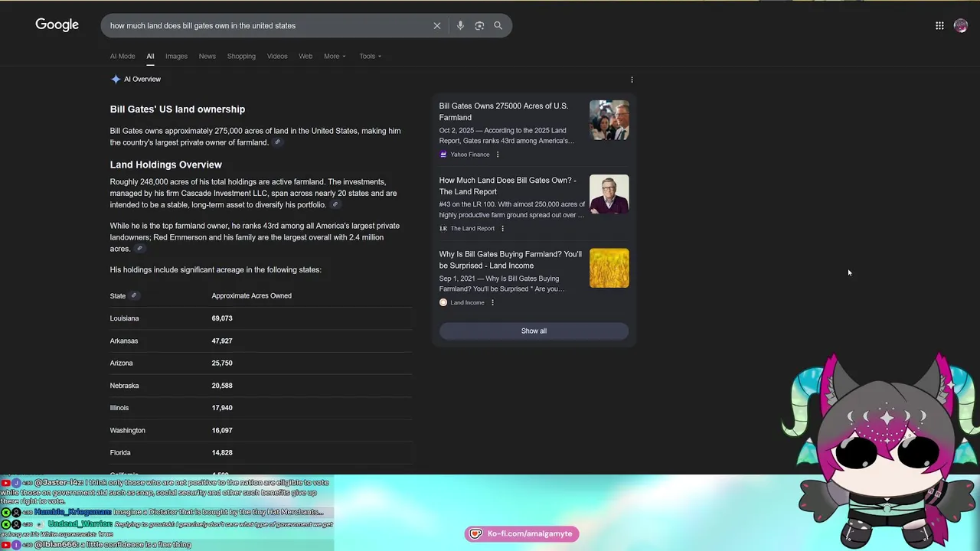Open the Yahoo Finance article thumbnail
Viewport: 980px width, 551px height.
609,120
